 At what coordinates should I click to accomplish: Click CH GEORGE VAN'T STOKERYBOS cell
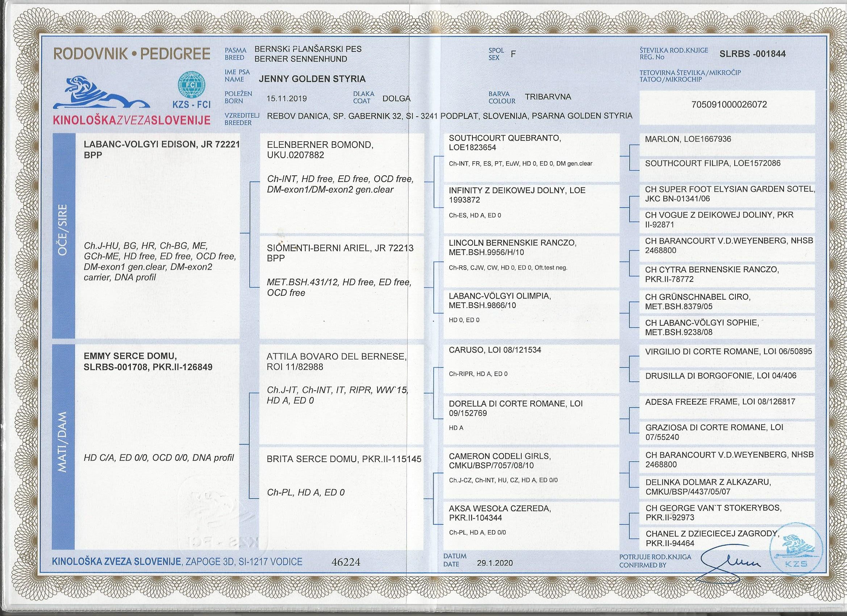(x=727, y=512)
